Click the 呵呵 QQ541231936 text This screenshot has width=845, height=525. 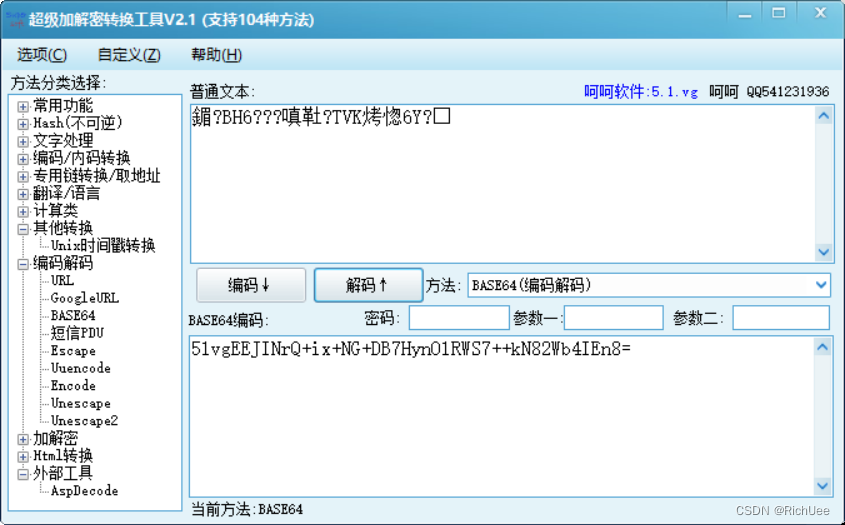click(x=769, y=92)
